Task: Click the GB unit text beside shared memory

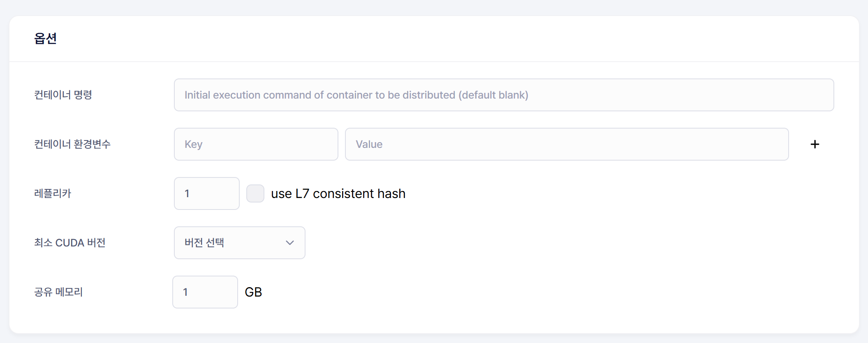Action: [x=253, y=292]
